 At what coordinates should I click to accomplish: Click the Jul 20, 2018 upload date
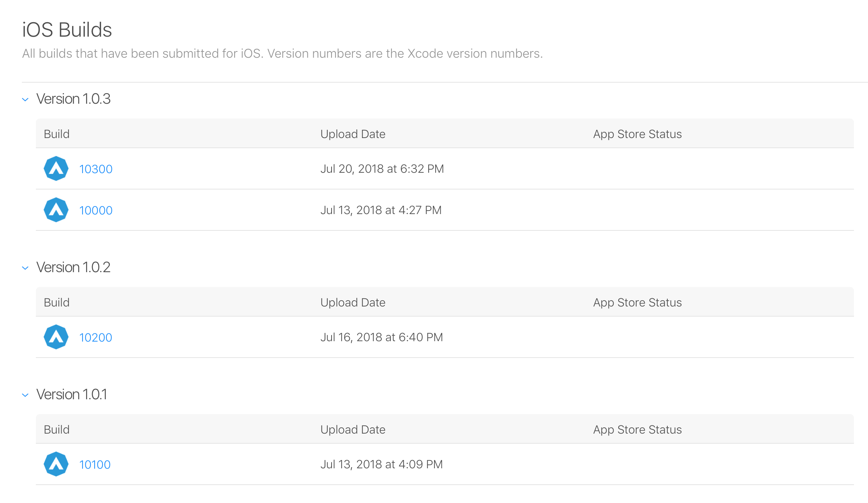[382, 168]
